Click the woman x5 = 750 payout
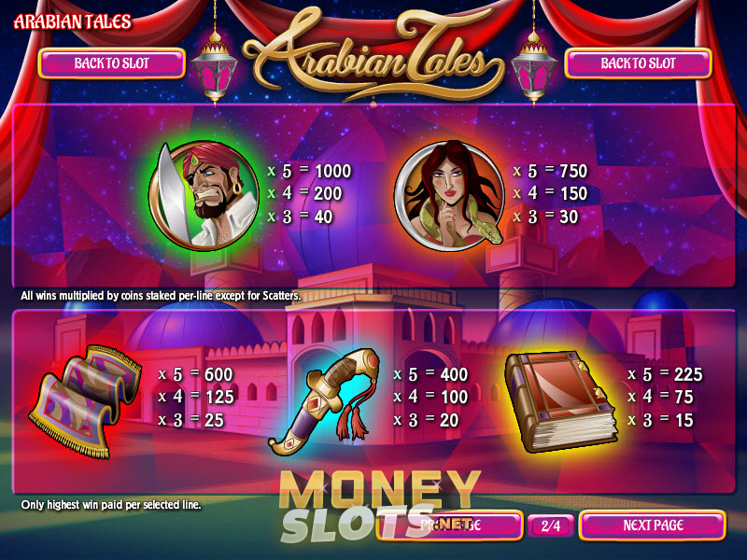Image resolution: width=747 pixels, height=560 pixels. tap(550, 172)
